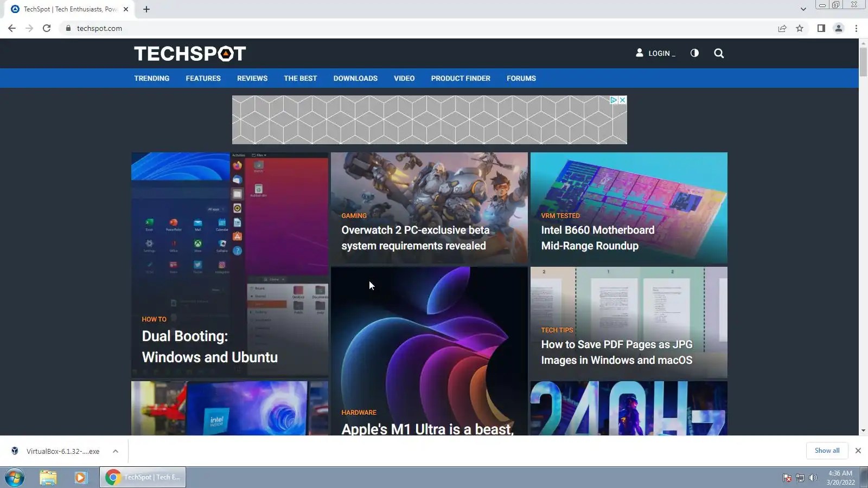Viewport: 868px width, 488px height.
Task: Open the 240Hz article thumbnail
Action: coord(629,408)
